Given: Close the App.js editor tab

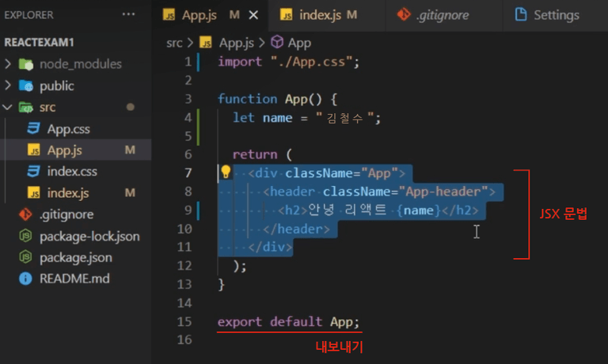Looking at the screenshot, I should [253, 15].
